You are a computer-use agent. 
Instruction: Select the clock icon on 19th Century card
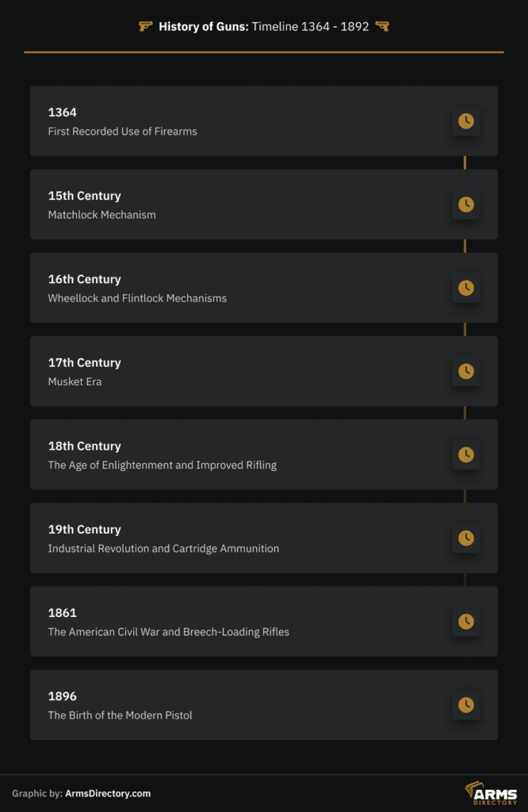[466, 538]
